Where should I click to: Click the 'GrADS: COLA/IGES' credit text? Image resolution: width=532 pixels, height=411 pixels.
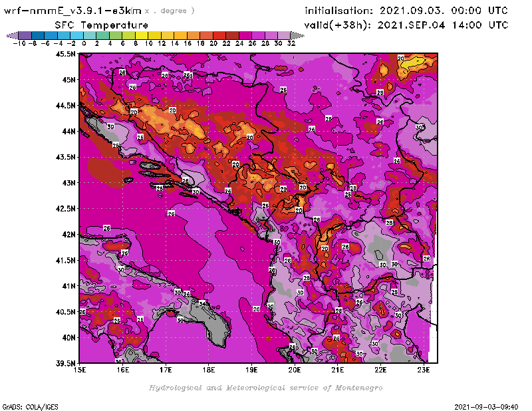[x=30, y=407]
